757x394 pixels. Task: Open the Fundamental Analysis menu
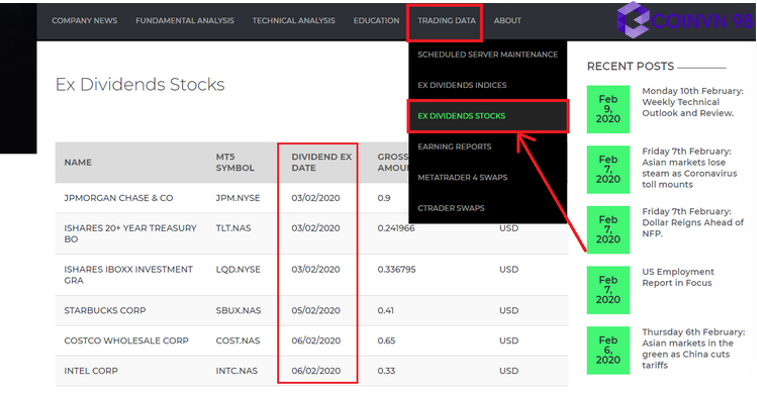[184, 21]
